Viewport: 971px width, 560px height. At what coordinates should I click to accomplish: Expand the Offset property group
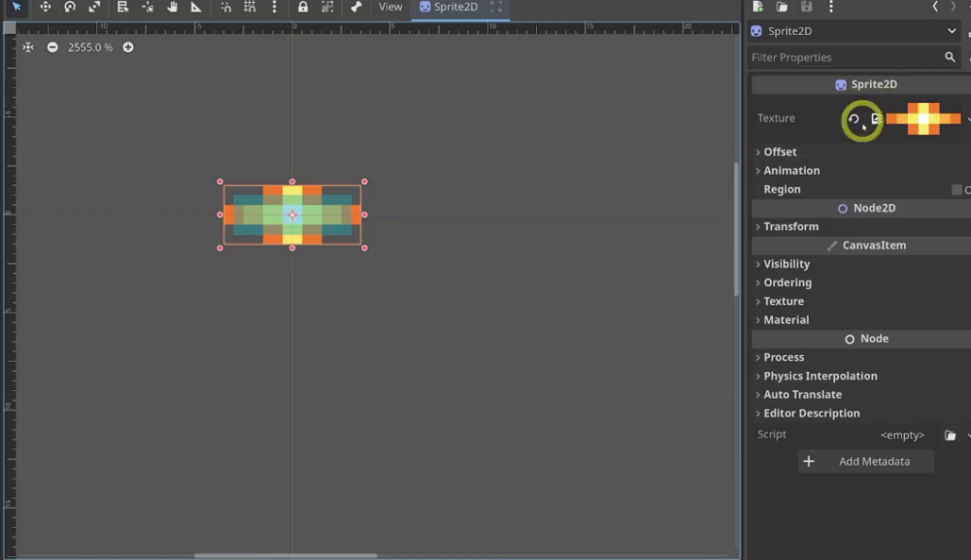coord(781,151)
